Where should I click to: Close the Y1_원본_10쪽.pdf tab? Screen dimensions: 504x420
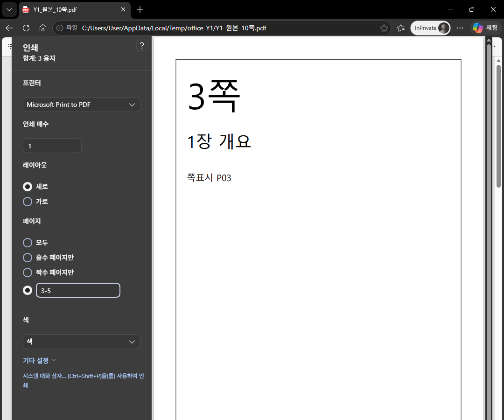coord(123,10)
